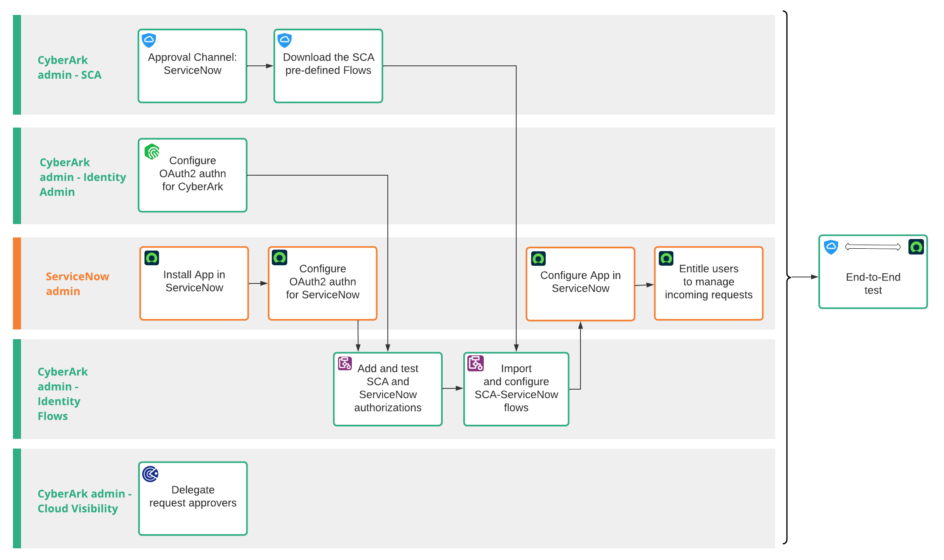Click the SCA shield icon in End-to-End test box
The image size is (944, 560).
click(x=831, y=247)
